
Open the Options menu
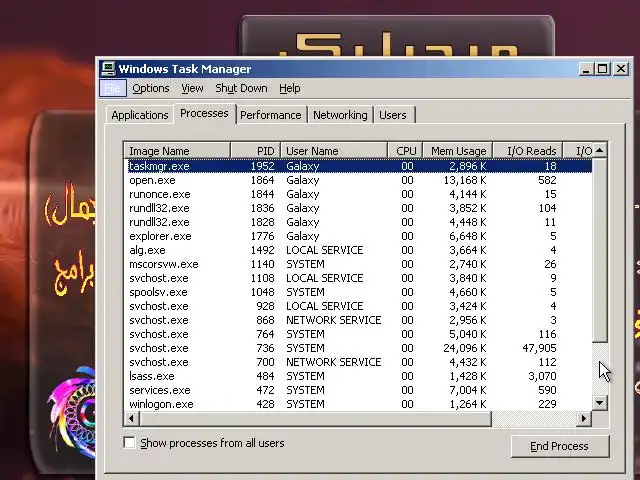pyautogui.click(x=151, y=88)
